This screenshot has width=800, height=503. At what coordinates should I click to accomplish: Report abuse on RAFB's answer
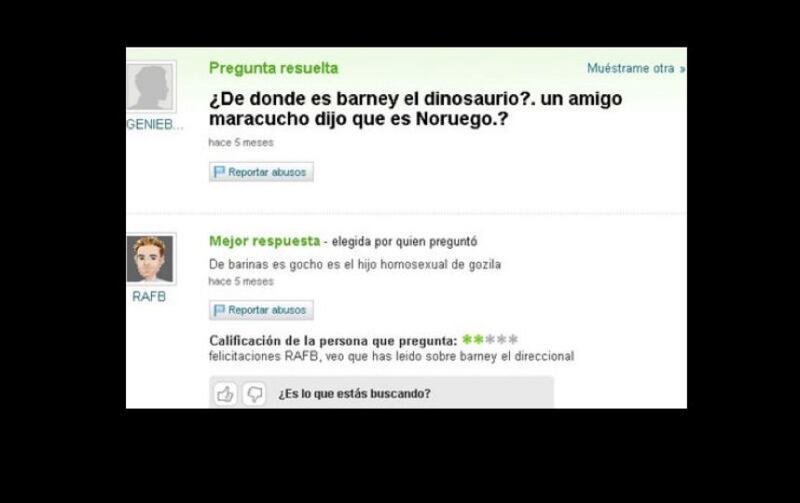(261, 310)
